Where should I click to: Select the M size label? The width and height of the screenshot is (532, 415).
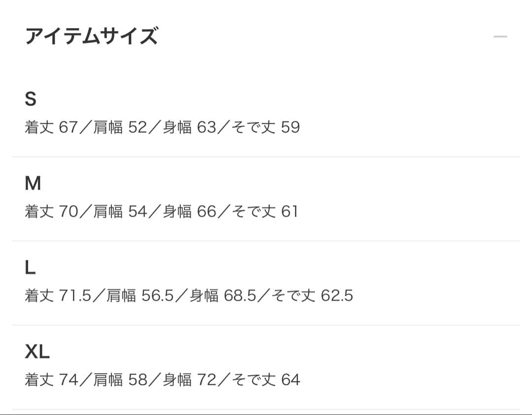(x=33, y=184)
